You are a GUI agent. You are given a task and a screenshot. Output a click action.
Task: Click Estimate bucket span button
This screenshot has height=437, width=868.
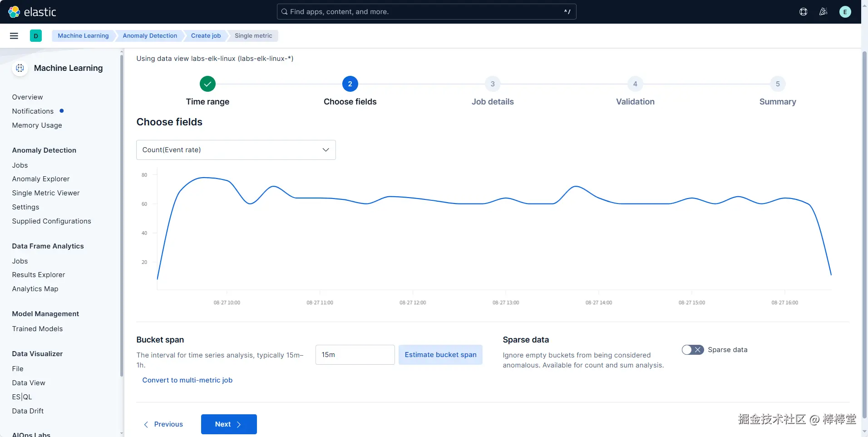pos(440,355)
